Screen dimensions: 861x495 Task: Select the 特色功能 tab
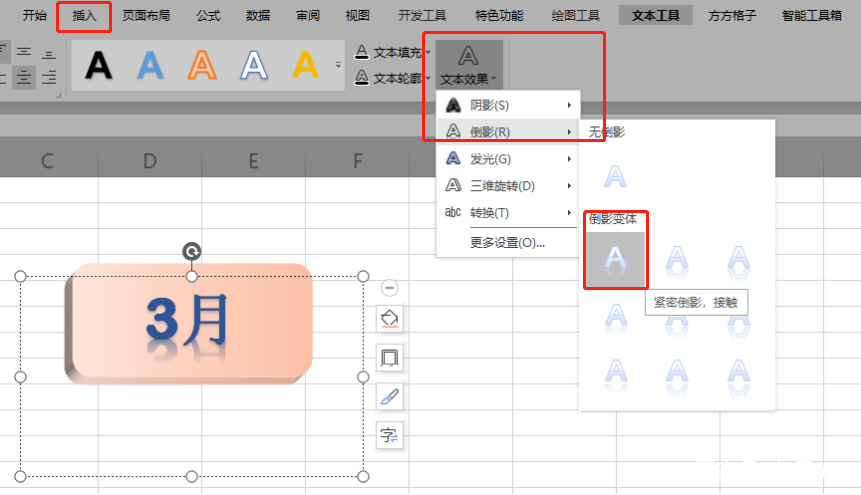(499, 15)
